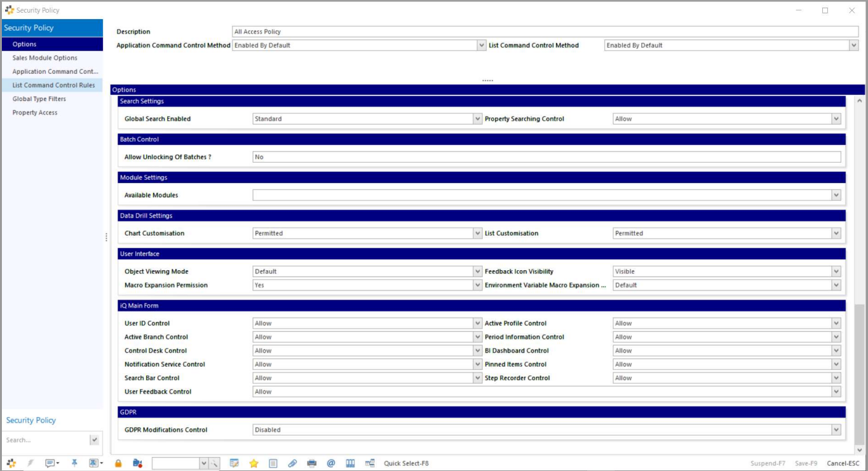Expand the Global Search Enabled dropdown

[x=478, y=119]
